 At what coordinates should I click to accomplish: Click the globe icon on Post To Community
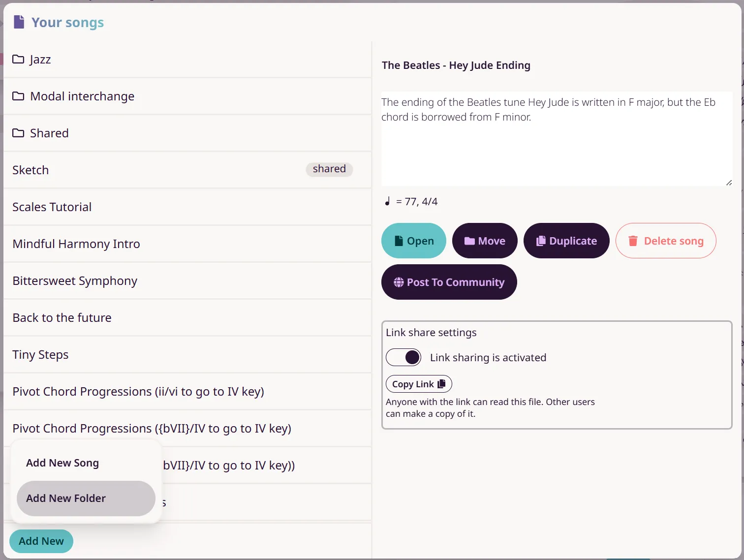tap(399, 282)
